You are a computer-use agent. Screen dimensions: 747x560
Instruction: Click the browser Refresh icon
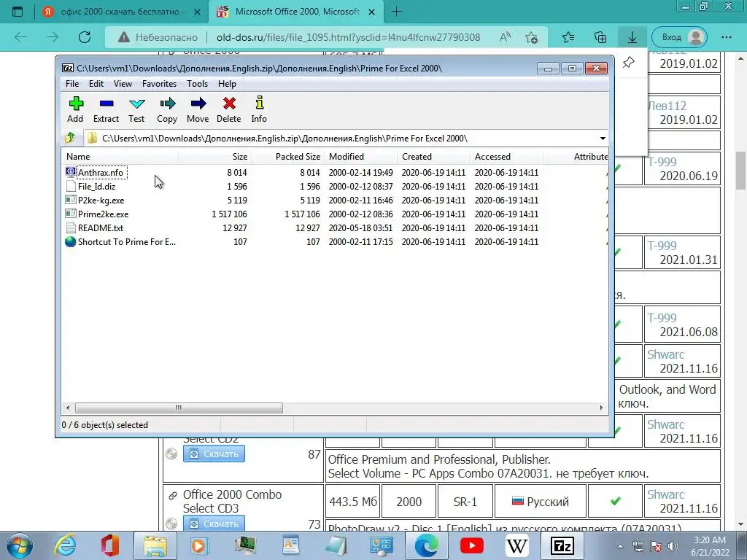tap(85, 37)
